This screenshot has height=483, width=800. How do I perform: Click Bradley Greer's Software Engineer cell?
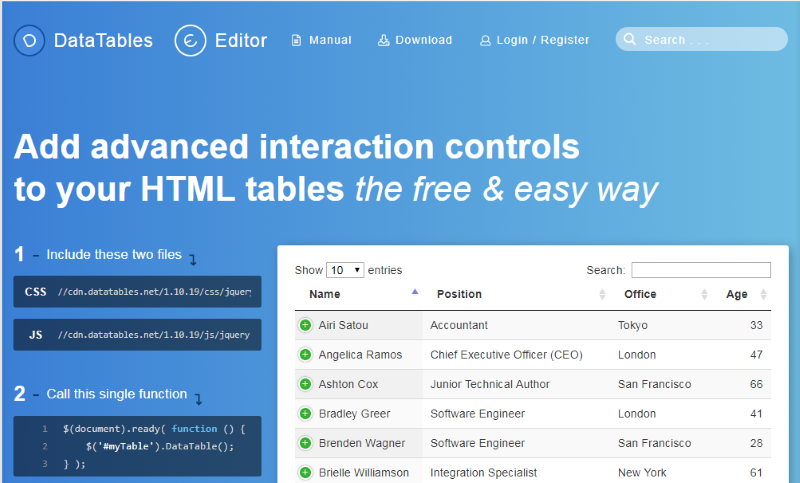click(x=478, y=414)
